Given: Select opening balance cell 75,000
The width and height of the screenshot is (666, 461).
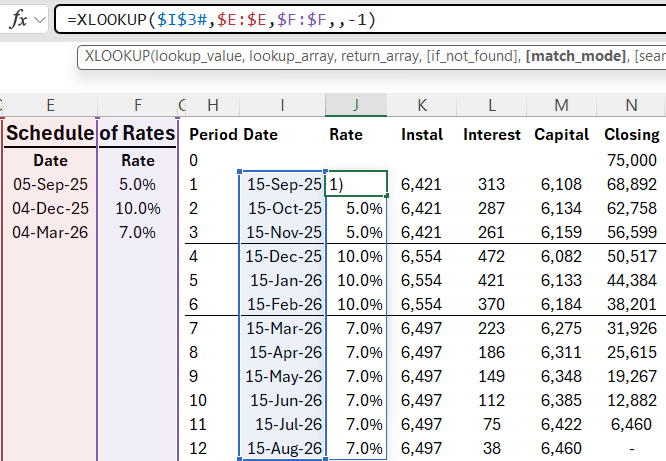Looking at the screenshot, I should pos(631,160).
